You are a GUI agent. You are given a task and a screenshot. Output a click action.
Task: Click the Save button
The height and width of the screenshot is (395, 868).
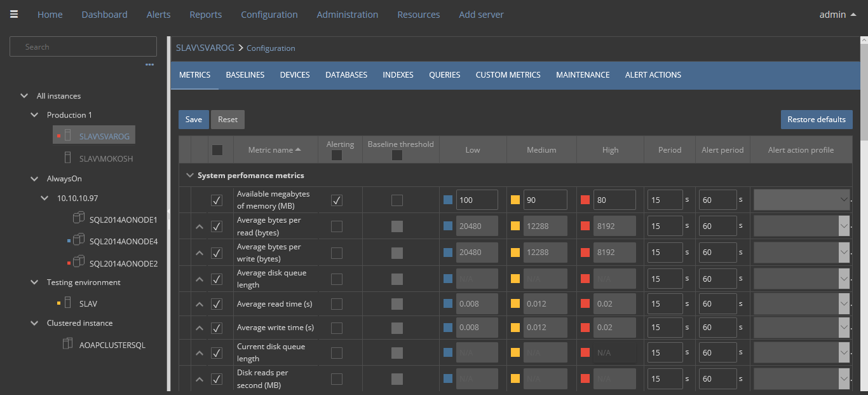pyautogui.click(x=193, y=119)
